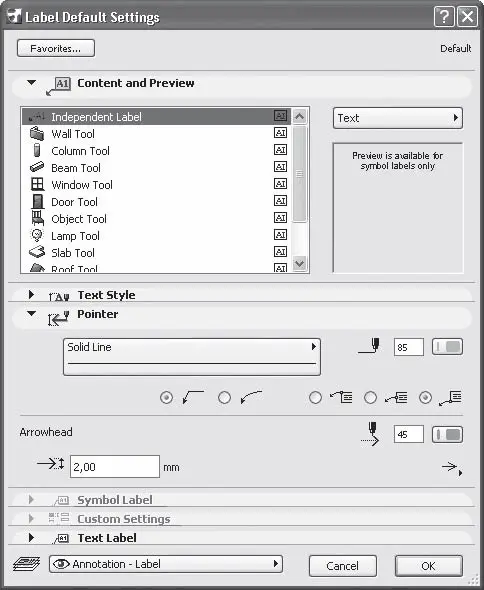Select the straight pointer line radio button
Screen dimensions: 484x590
pyautogui.click(x=166, y=397)
